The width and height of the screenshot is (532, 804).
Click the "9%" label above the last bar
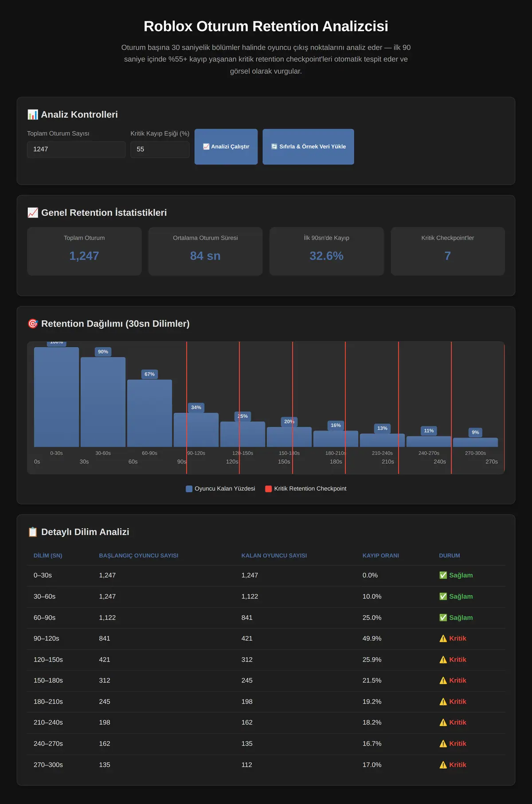(475, 432)
